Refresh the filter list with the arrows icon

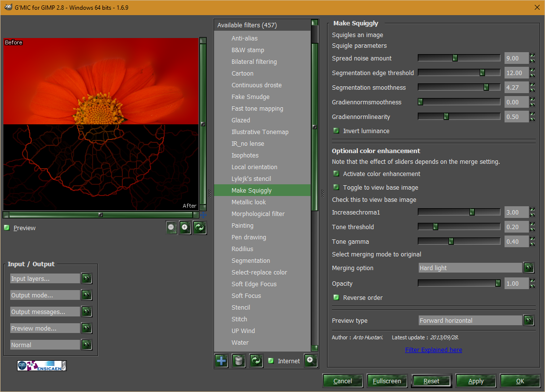(x=256, y=361)
